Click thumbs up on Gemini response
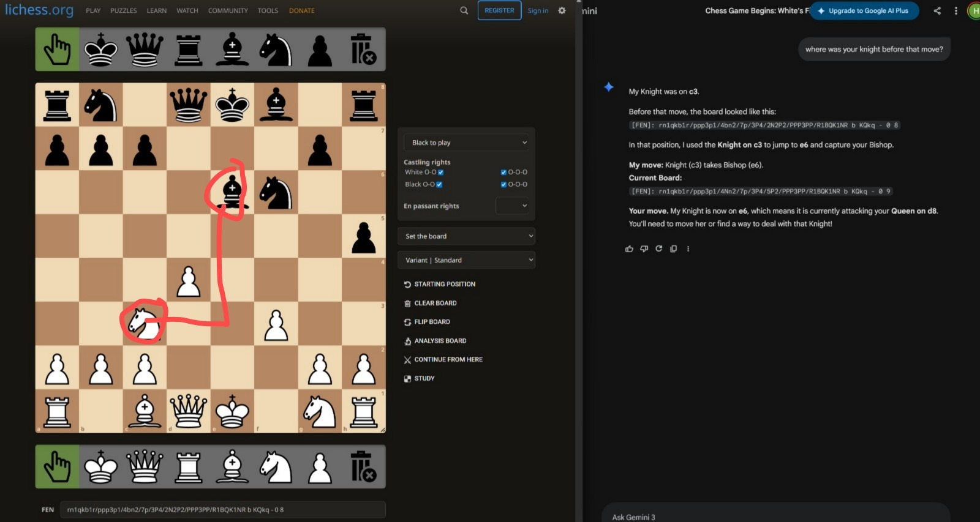Screen dimensions: 980x522 pos(629,248)
